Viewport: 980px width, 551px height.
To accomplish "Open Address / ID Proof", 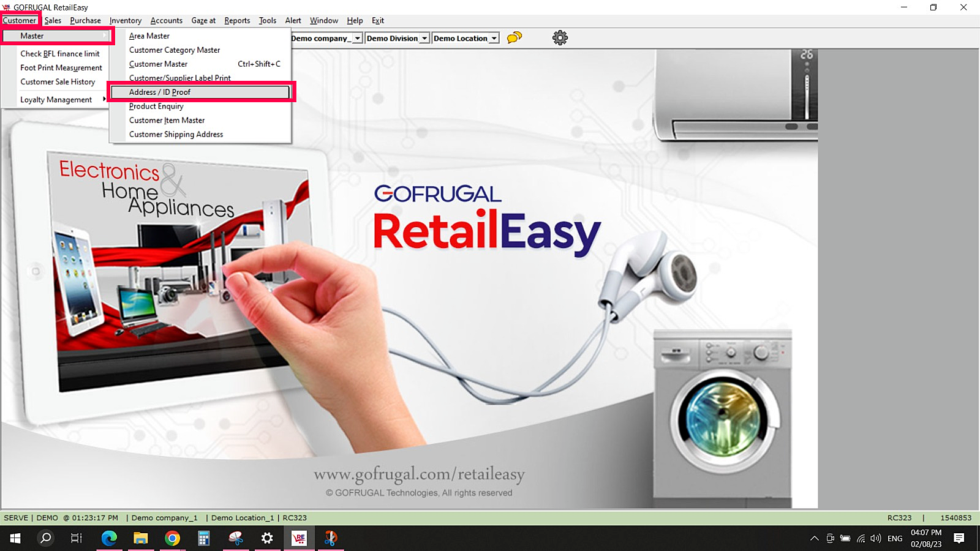I will [x=200, y=92].
